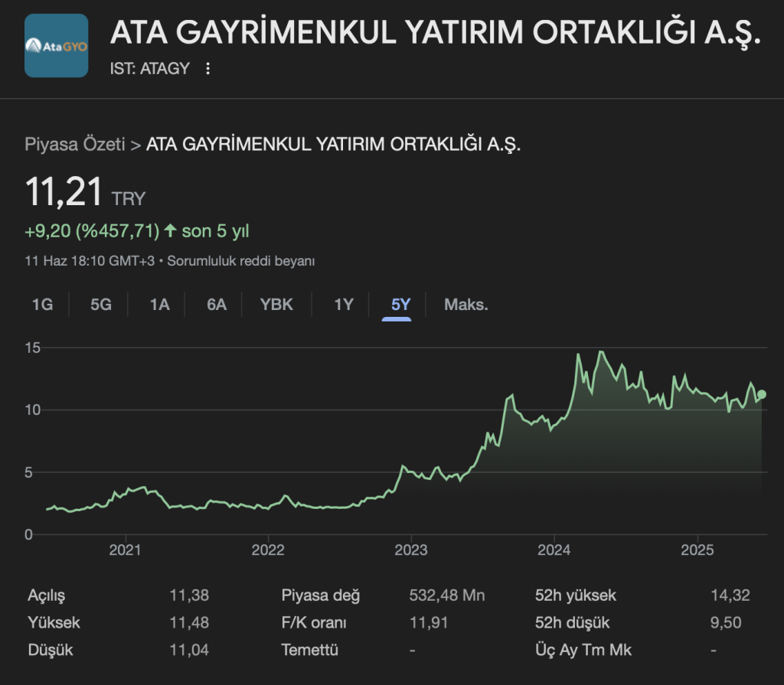Click the 2021 label on the chart axis

[x=125, y=550]
